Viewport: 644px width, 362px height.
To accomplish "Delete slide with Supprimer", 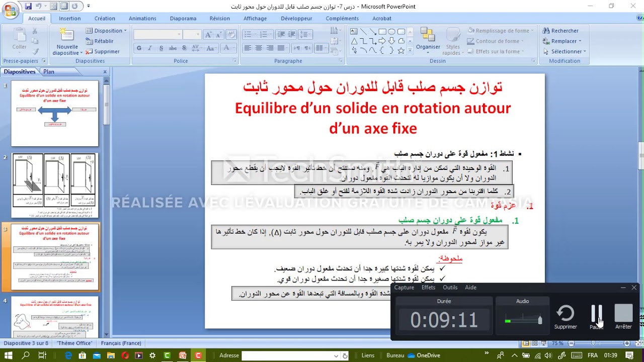I will point(103,51).
